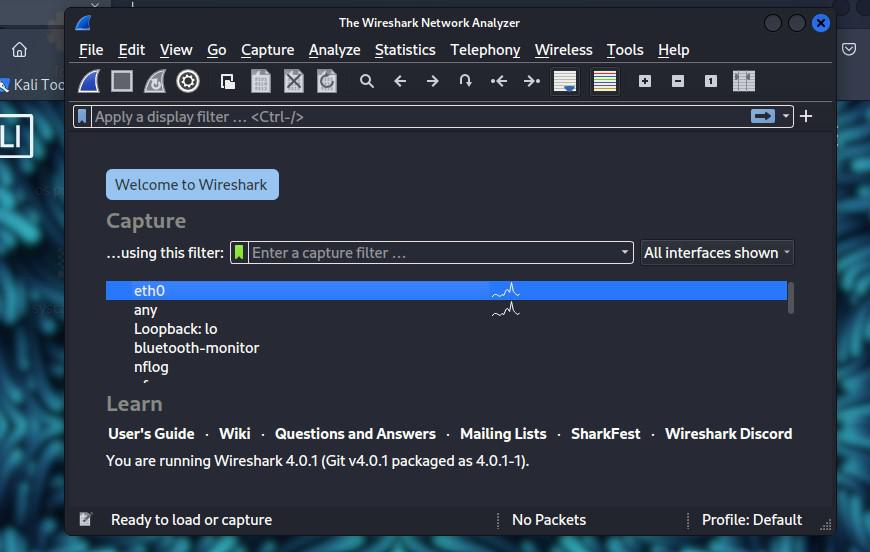Click No Packets status text
The height and width of the screenshot is (552, 870).
coord(549,519)
